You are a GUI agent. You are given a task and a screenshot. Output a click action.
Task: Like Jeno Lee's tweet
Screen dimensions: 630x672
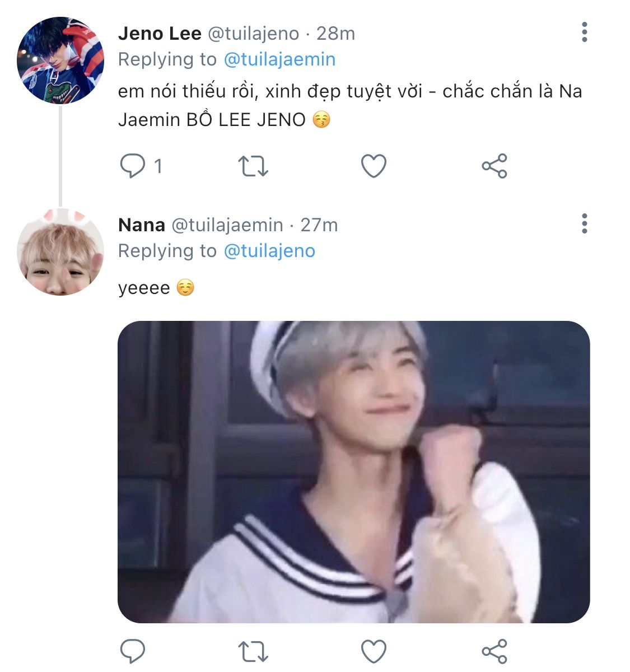pos(374,166)
